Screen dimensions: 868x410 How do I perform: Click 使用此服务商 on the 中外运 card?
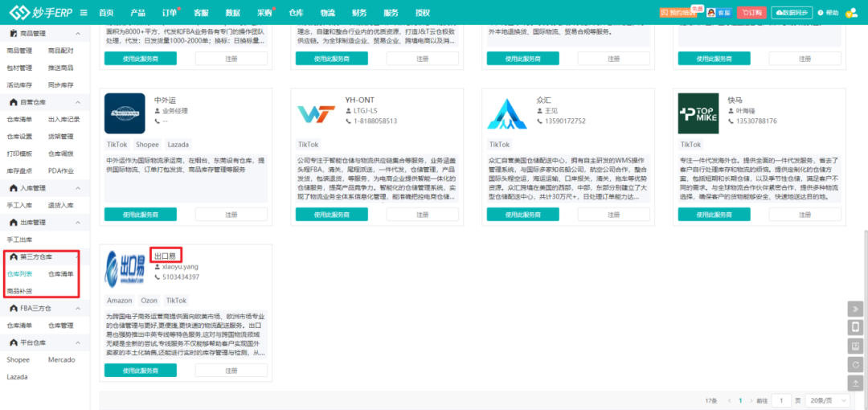141,215
